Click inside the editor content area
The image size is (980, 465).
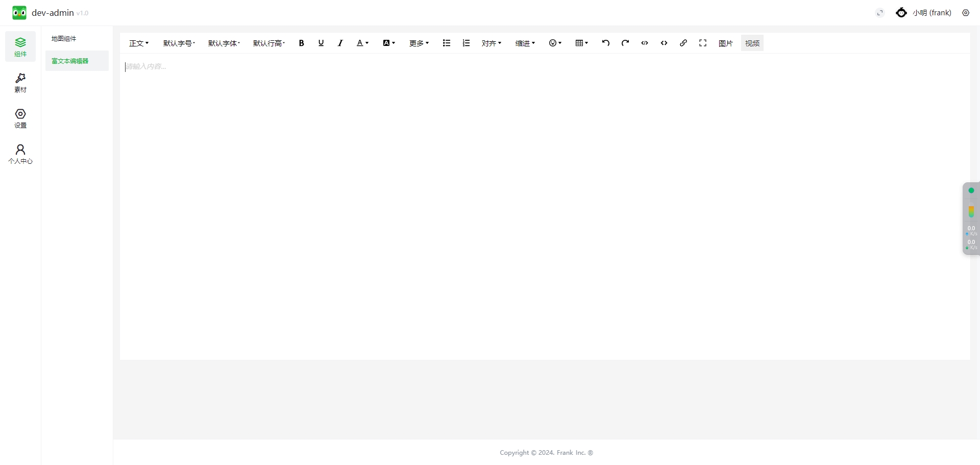pos(544,204)
